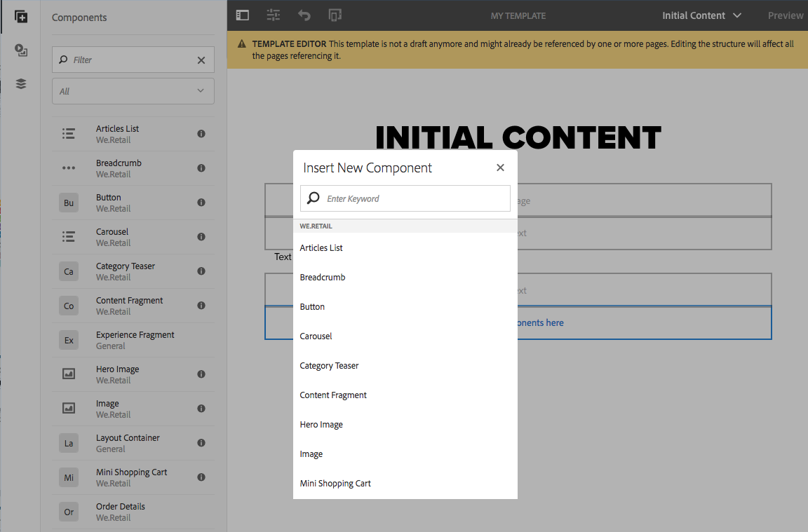808x532 pixels.
Task: Open the Components panel icon in left rail
Action: coord(21,17)
